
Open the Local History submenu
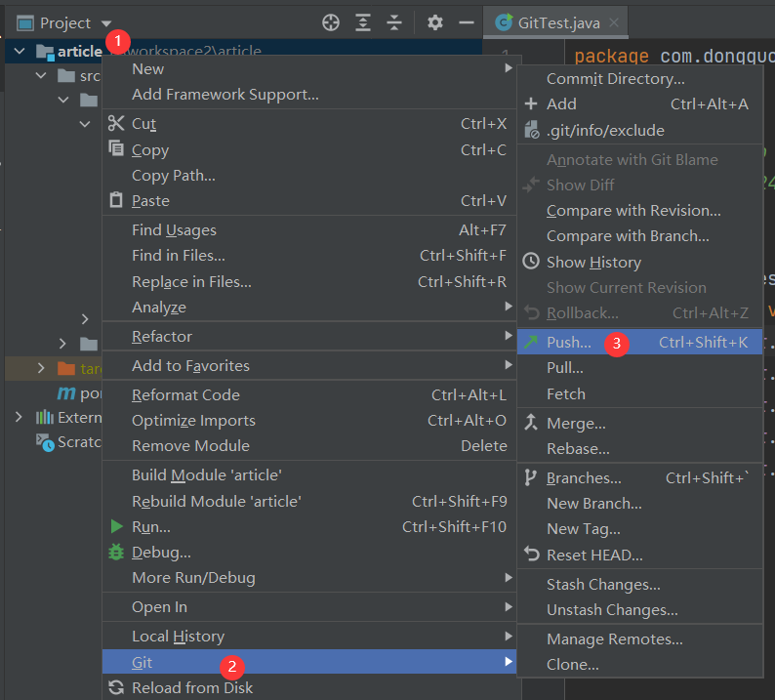tap(309, 636)
